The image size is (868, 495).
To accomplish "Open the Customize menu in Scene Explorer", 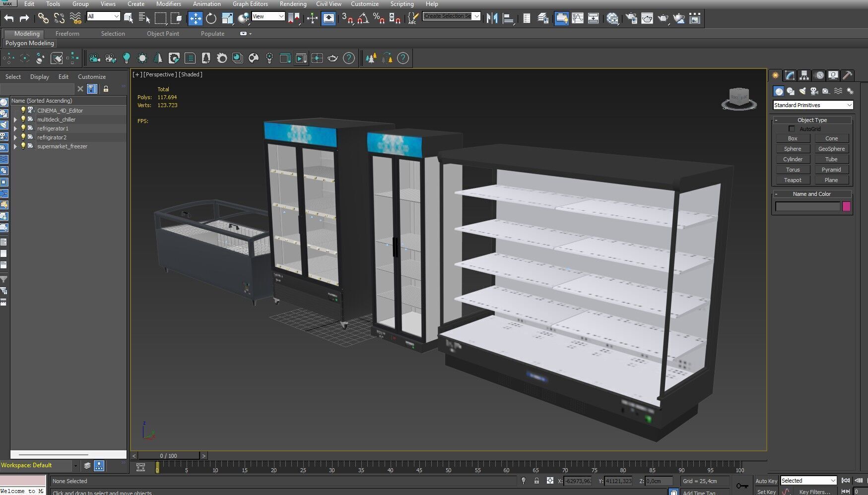I will pos(92,77).
